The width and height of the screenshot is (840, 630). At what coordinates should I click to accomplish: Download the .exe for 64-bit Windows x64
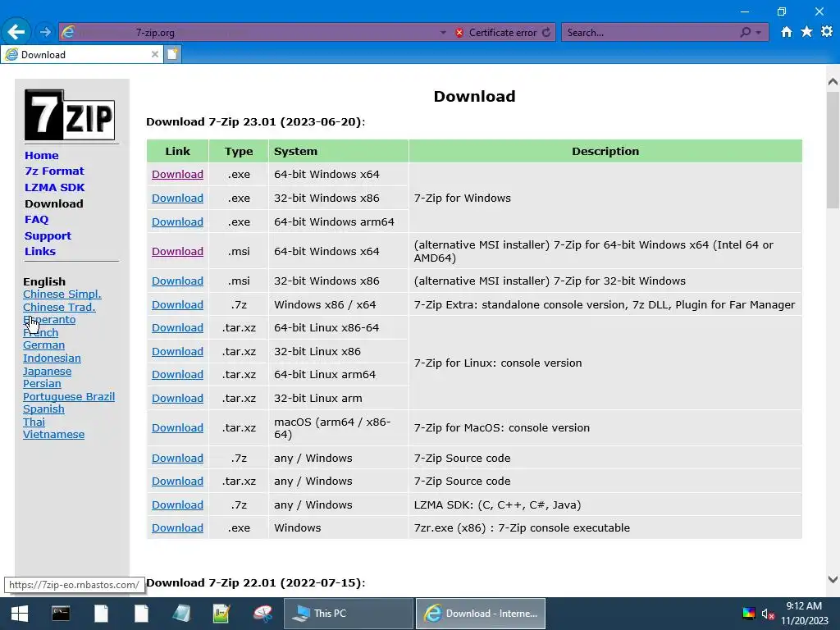click(x=177, y=174)
